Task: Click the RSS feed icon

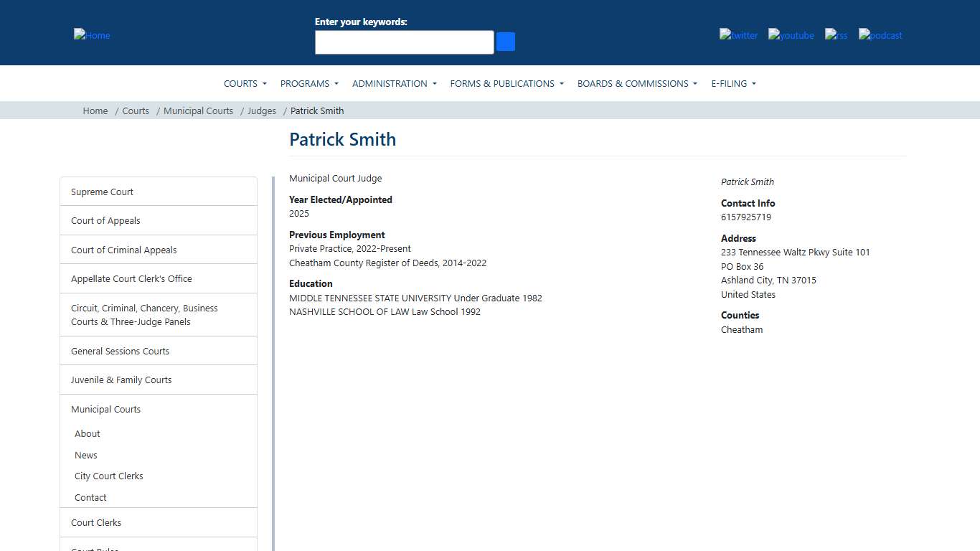Action: (836, 35)
